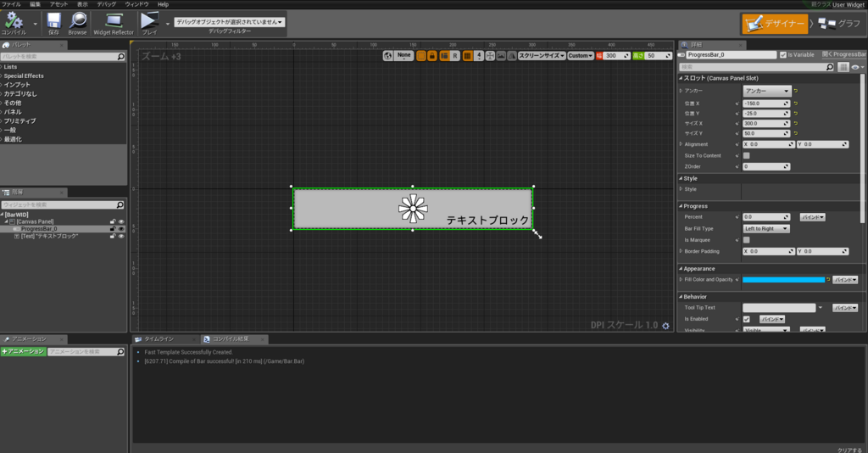Switch to the Graph editor mode

[840, 23]
